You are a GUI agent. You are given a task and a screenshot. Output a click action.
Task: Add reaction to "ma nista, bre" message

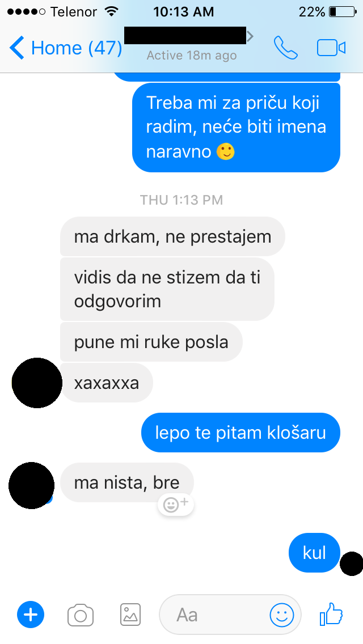[175, 504]
